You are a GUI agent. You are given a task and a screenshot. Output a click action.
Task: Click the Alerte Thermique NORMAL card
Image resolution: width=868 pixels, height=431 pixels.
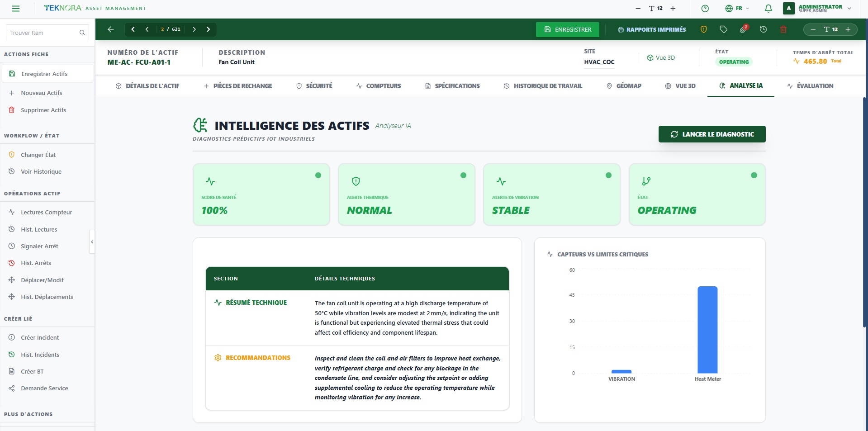(x=407, y=194)
